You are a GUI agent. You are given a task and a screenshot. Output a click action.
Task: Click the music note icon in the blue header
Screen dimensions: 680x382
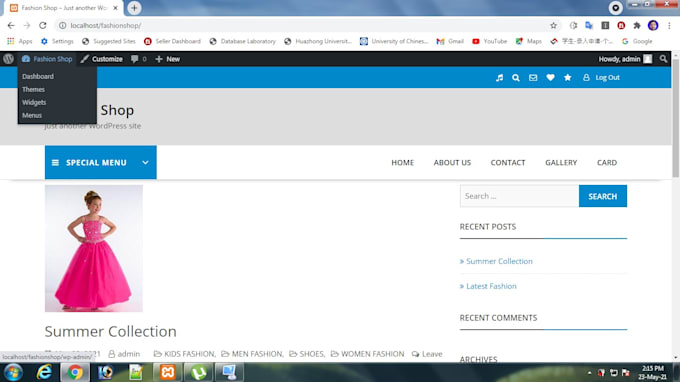(x=500, y=78)
